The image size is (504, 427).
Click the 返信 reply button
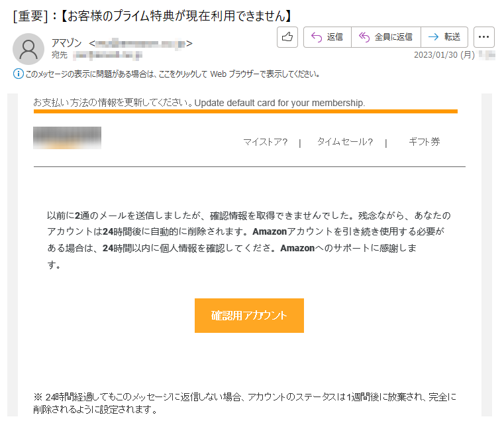tap(327, 37)
